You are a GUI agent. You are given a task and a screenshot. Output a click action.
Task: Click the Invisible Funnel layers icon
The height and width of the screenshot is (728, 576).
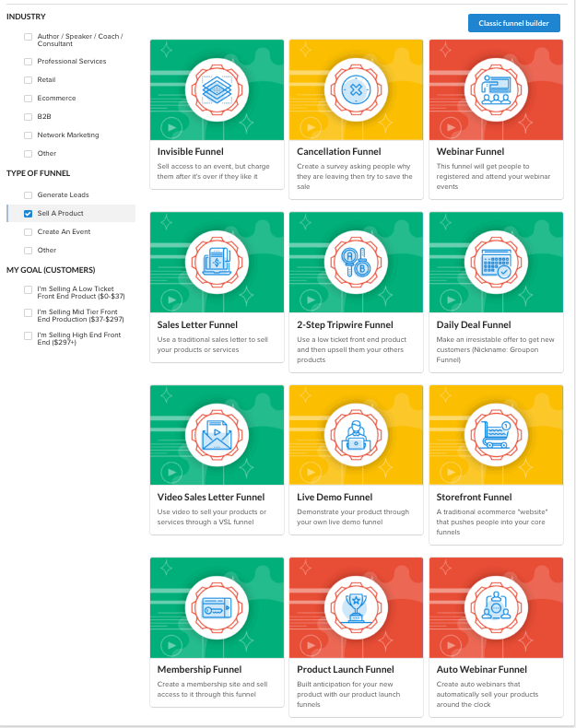(217, 89)
